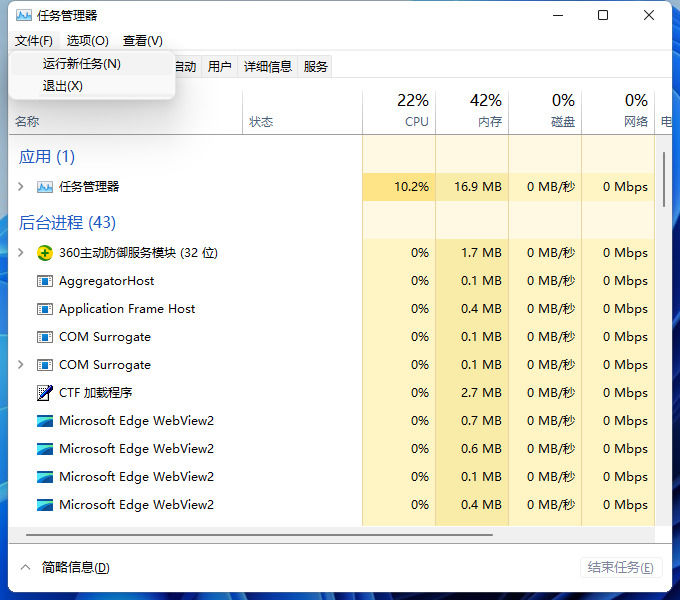Sort by the 磁盘 column header
This screenshot has width=680, height=600.
tap(545, 111)
